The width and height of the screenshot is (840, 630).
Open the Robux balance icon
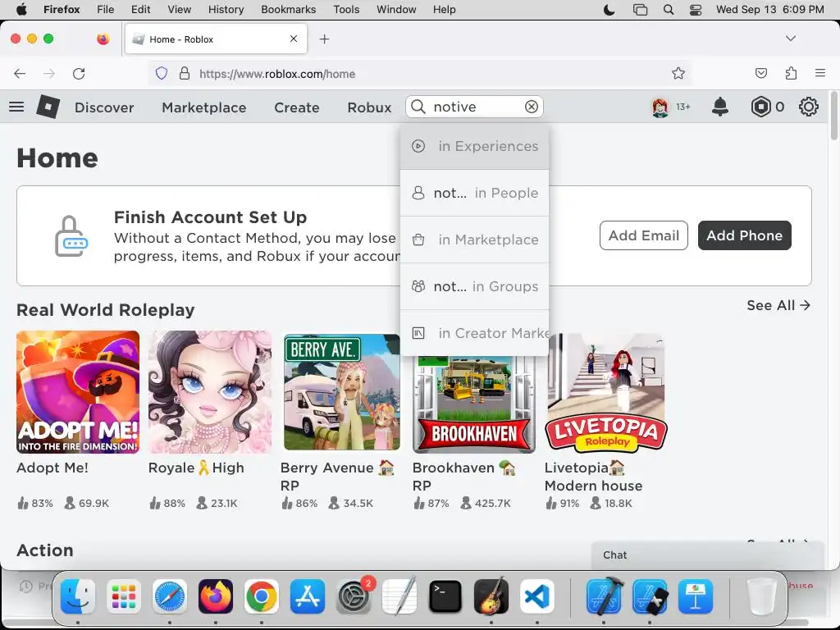(760, 107)
